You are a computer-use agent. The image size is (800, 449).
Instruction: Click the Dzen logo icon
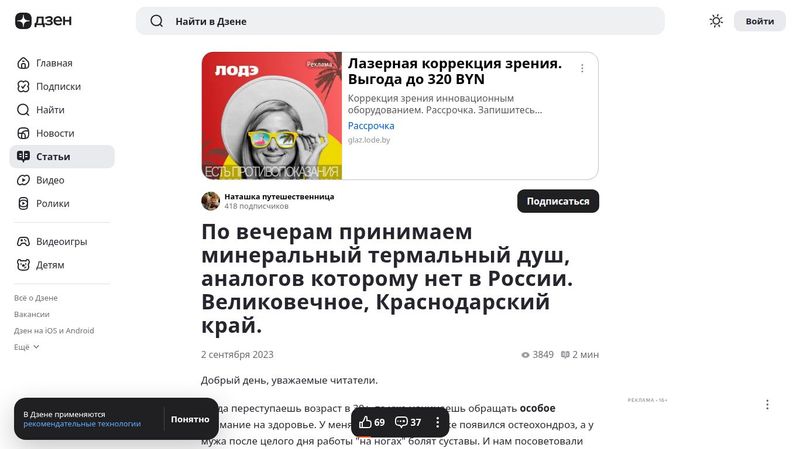(x=23, y=21)
